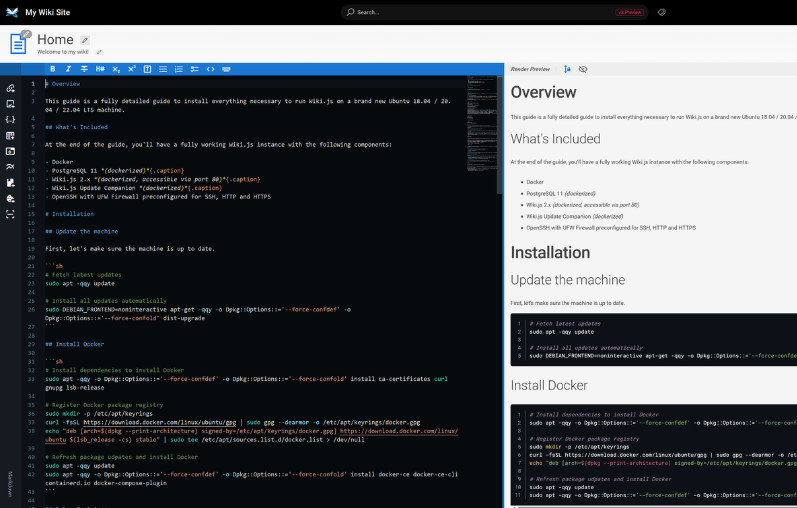This screenshot has height=508, width=797.
Task: Click the globe embed sidebar icon
Action: tap(10, 199)
